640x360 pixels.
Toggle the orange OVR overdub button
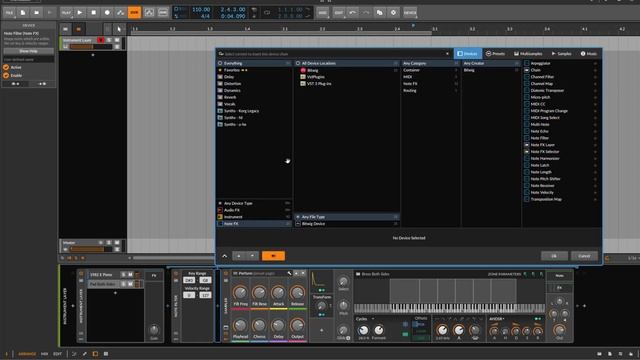pyautogui.click(x=134, y=13)
